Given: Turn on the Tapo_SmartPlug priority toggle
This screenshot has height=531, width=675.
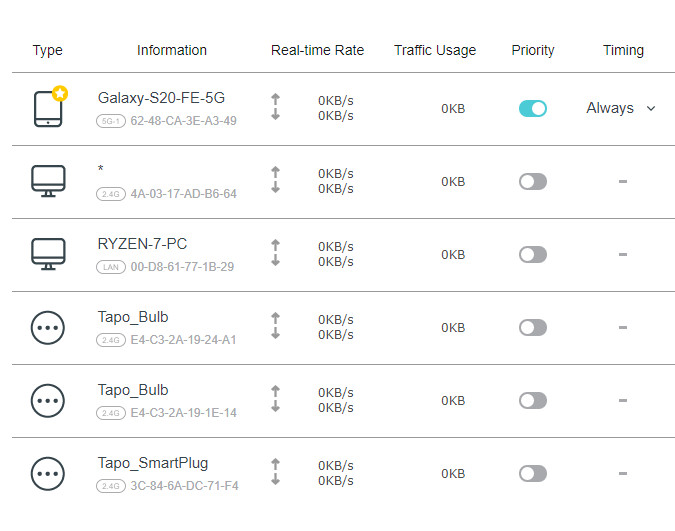Looking at the screenshot, I should [533, 473].
